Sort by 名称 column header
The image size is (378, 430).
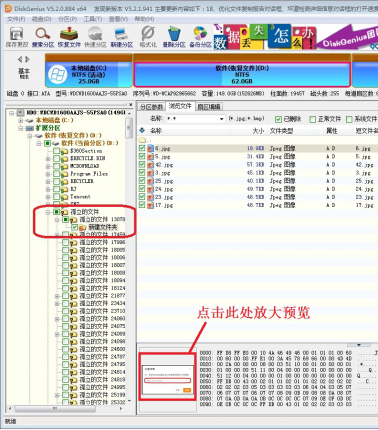pyautogui.click(x=156, y=131)
